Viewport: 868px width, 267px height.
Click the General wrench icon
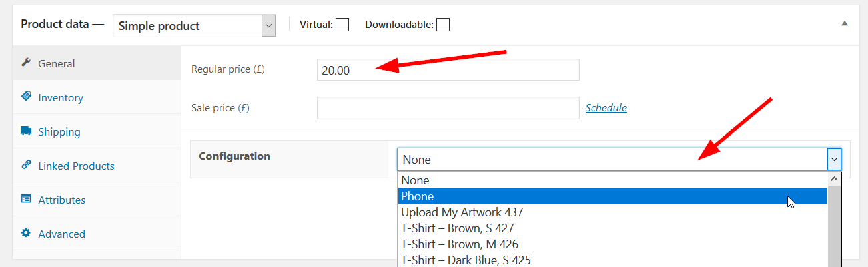pos(26,63)
